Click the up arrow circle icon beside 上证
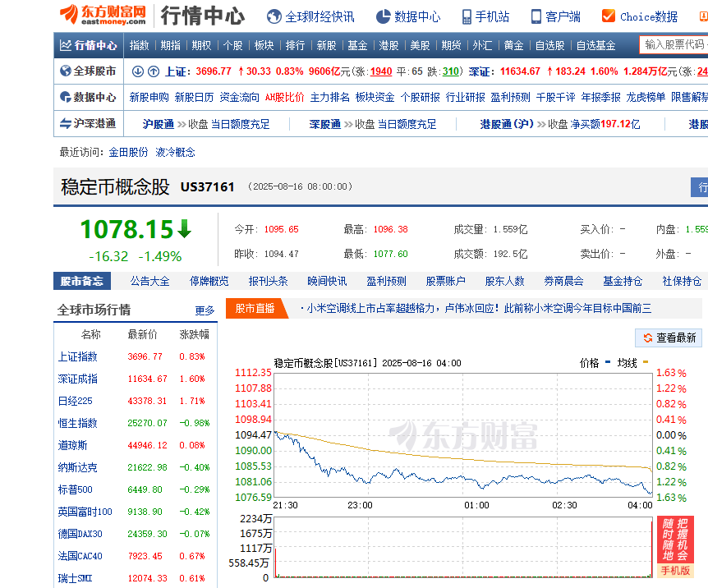Viewport: 708px width, 588px height. tap(154, 71)
